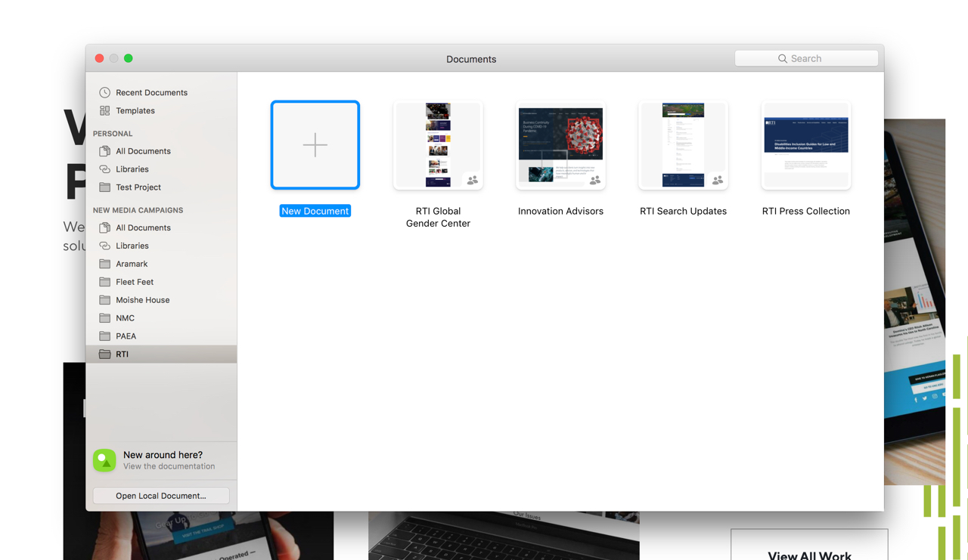The height and width of the screenshot is (560, 968).
Task: Click the New Document label
Action: click(x=315, y=211)
